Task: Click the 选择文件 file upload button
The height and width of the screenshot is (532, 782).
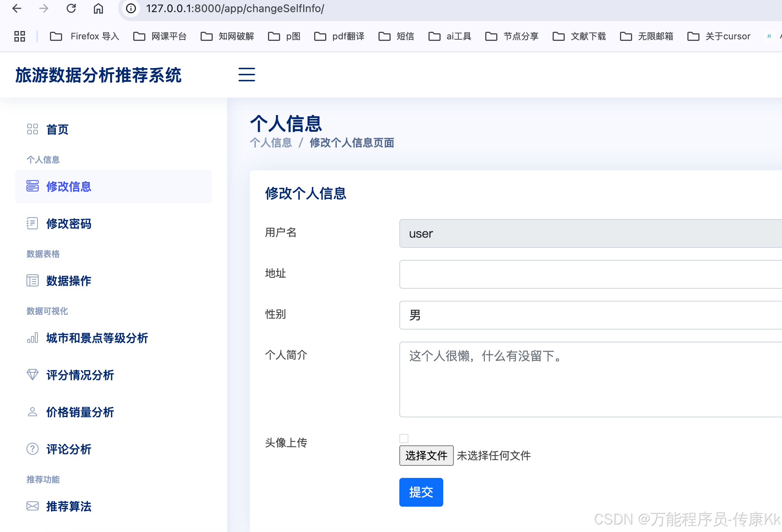Action: 426,456
